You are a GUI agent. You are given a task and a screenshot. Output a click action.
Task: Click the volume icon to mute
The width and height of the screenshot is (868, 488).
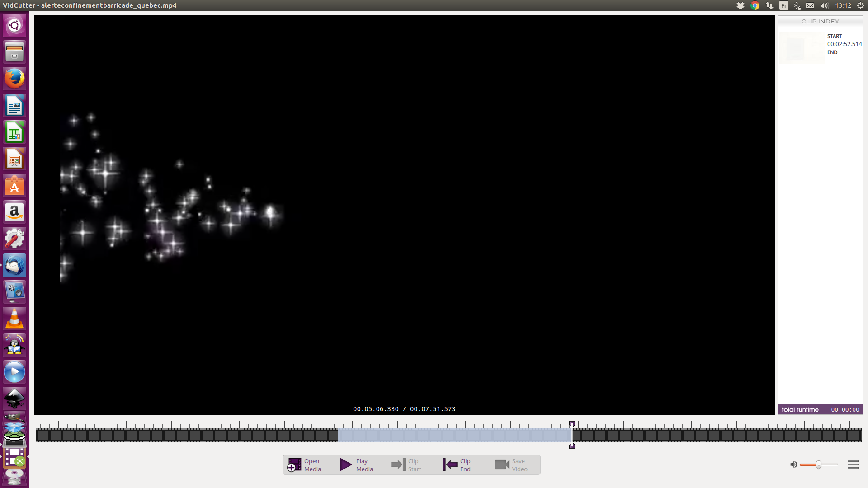pos(793,464)
